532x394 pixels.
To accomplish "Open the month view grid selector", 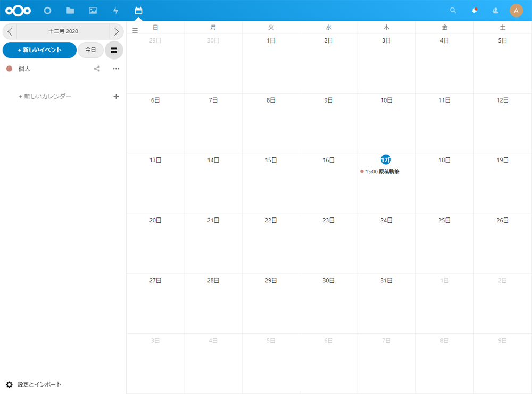I will coord(114,50).
